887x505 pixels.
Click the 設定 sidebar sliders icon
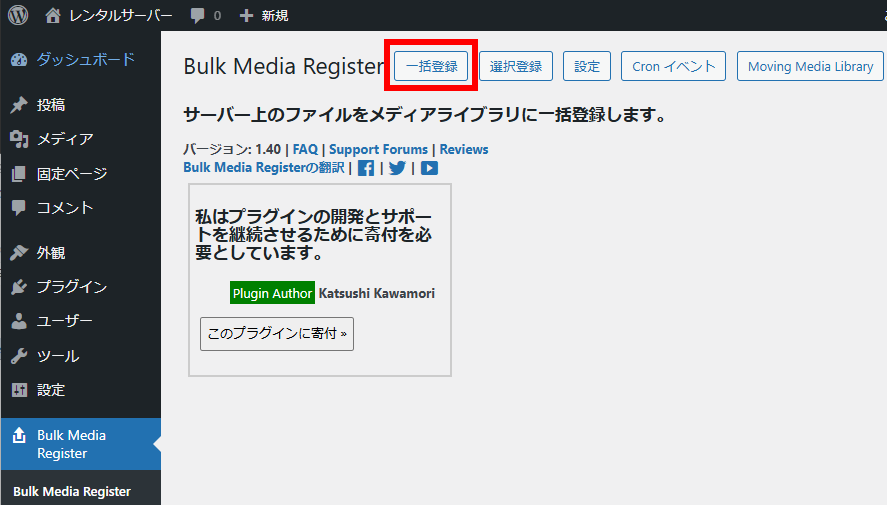click(19, 390)
